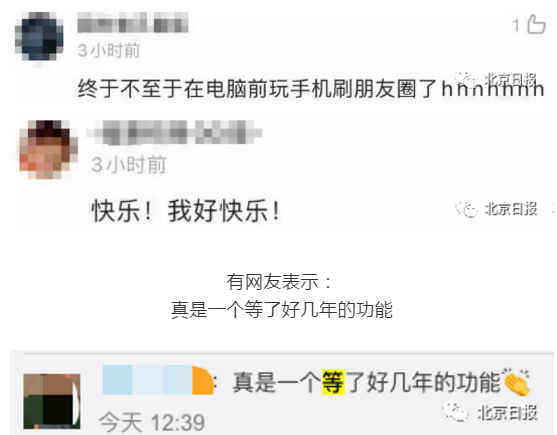
Task: Click the first commenter's blurred username
Action: pyautogui.click(x=133, y=23)
